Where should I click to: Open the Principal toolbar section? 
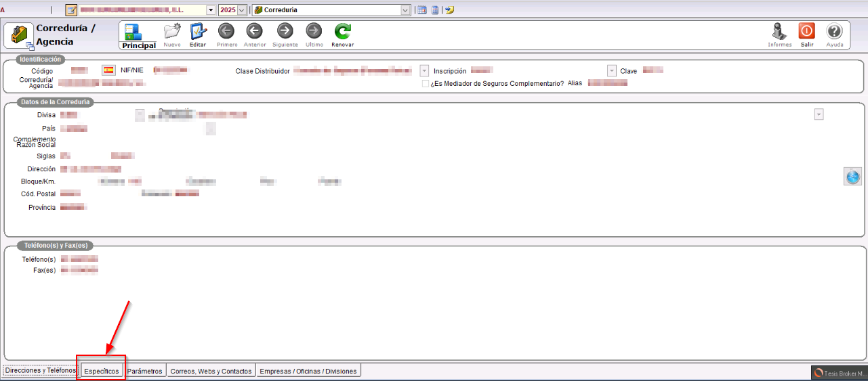tap(139, 36)
